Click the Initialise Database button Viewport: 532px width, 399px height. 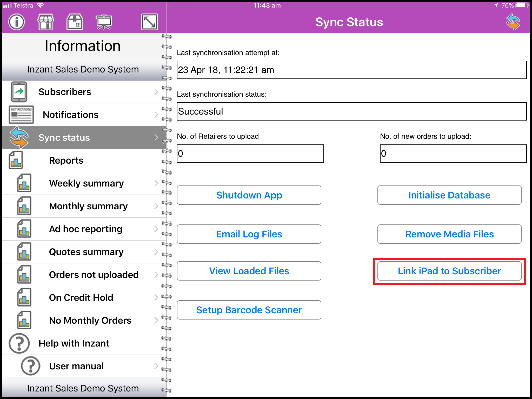(449, 195)
